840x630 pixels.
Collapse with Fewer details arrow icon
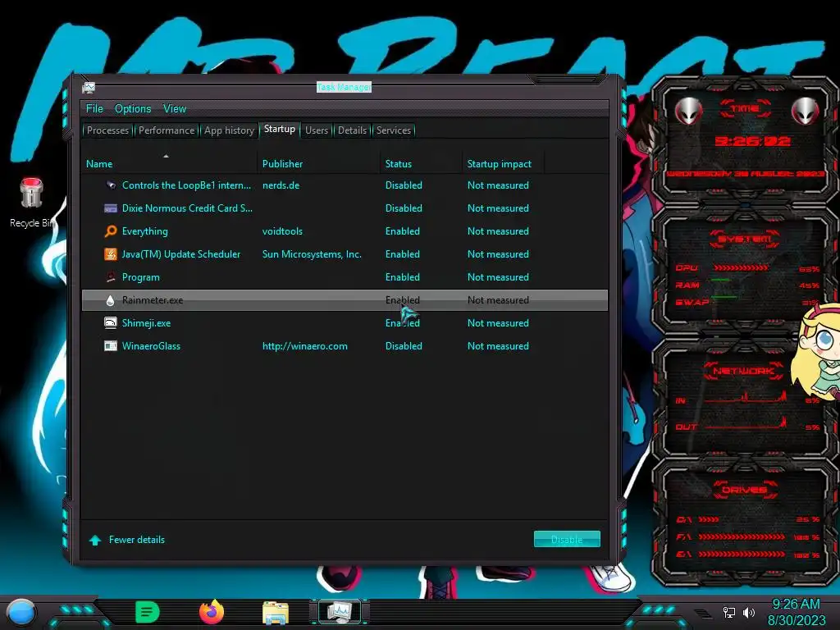pos(95,540)
